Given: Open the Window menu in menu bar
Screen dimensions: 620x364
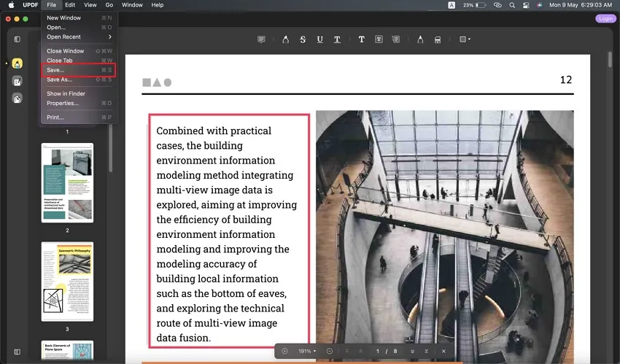Looking at the screenshot, I should [132, 5].
